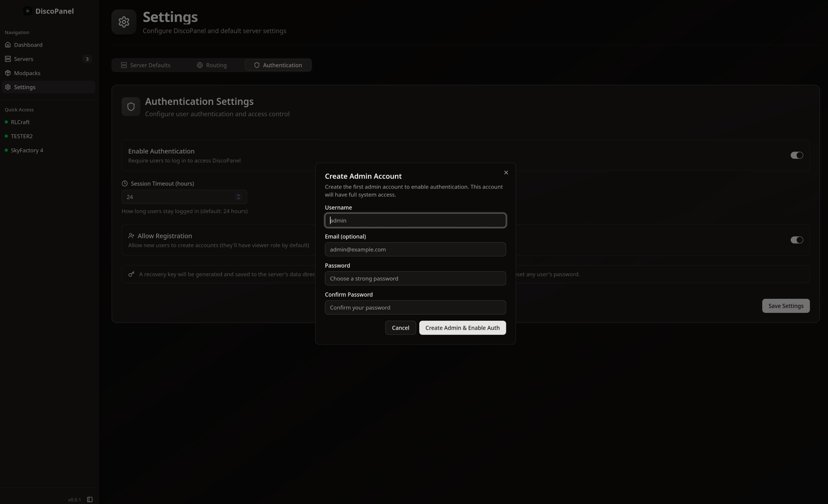
Task: Click the globe icon on Routing tab
Action: tap(200, 65)
